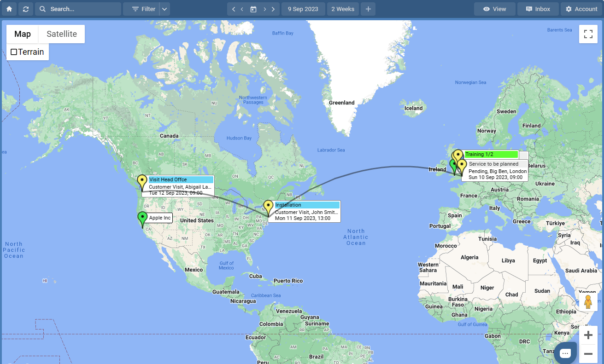The image size is (604, 364).
Task: Click 'Customer Visit, John Smit...' text
Action: [x=307, y=213]
